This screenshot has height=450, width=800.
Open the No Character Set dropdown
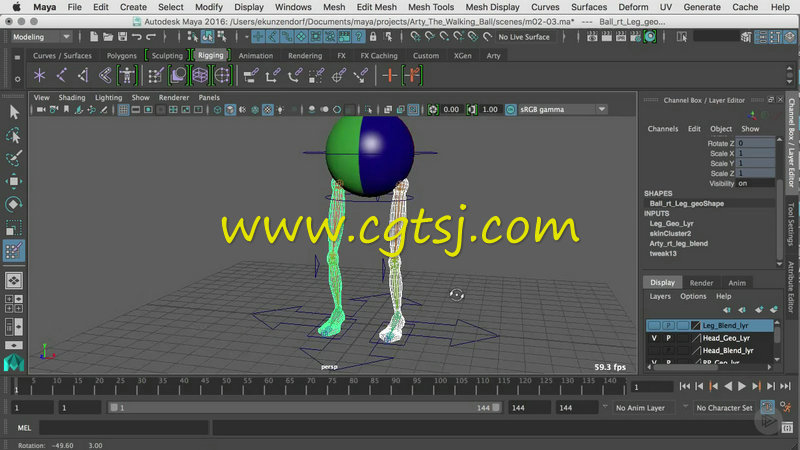(723, 408)
